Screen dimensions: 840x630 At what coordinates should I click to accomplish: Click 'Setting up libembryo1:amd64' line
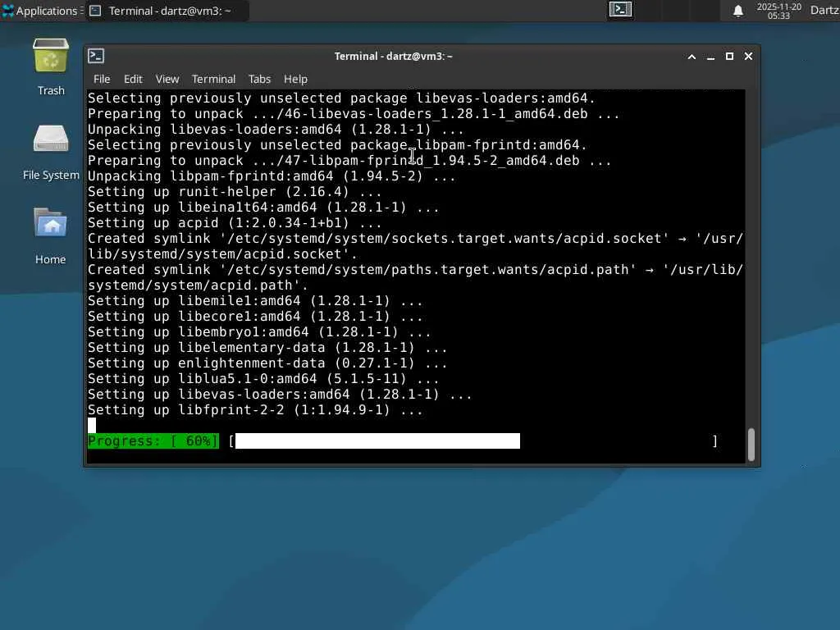pos(259,332)
